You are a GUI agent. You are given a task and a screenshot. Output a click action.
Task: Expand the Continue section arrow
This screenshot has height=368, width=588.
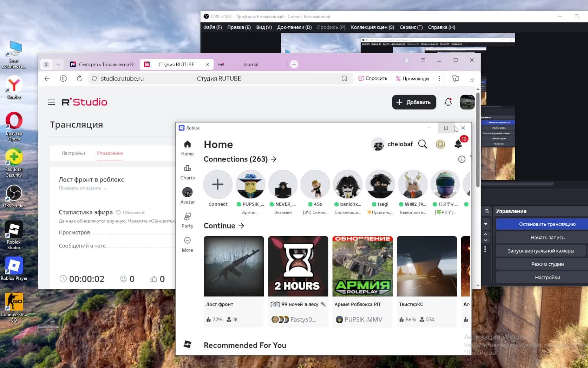[241, 226]
